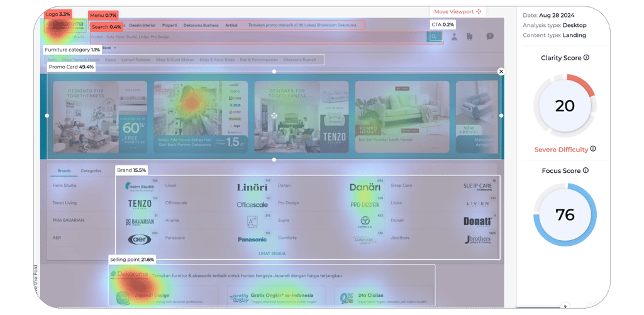Open the Artikel menu item
The image size is (644, 315).
pyautogui.click(x=231, y=25)
